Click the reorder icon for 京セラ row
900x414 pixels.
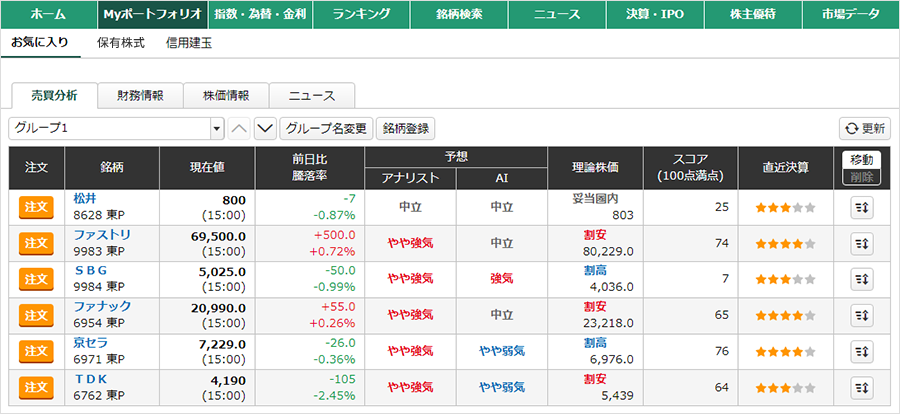click(x=862, y=351)
